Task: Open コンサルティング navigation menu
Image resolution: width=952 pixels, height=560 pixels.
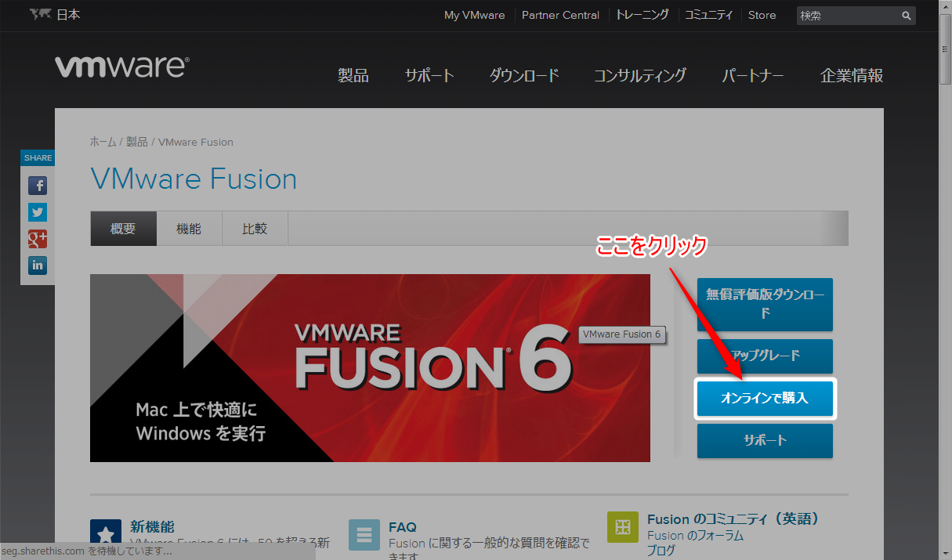Action: pyautogui.click(x=640, y=75)
